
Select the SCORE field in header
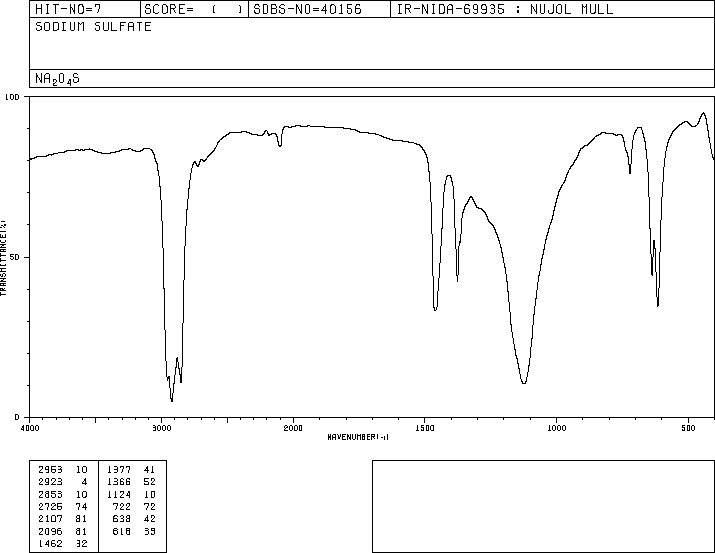(x=194, y=9)
